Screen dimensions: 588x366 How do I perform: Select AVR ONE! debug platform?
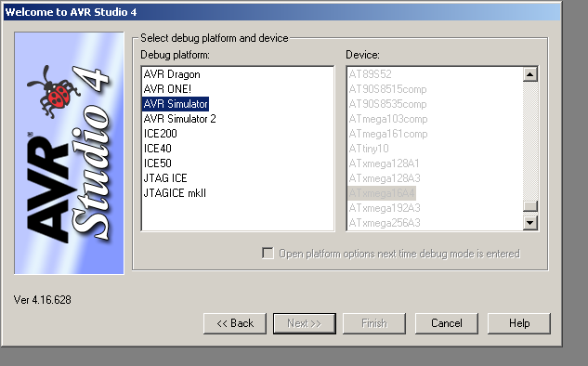click(x=167, y=89)
